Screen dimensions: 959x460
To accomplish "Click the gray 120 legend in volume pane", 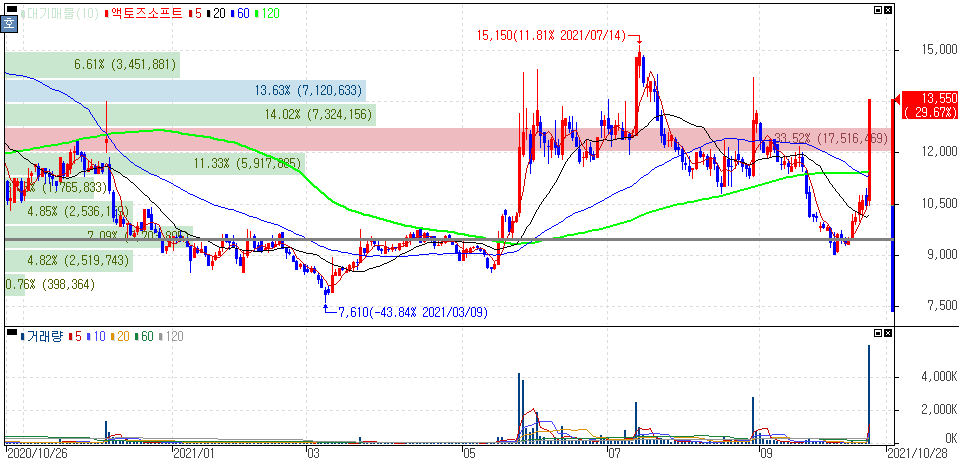I will 170,336.
